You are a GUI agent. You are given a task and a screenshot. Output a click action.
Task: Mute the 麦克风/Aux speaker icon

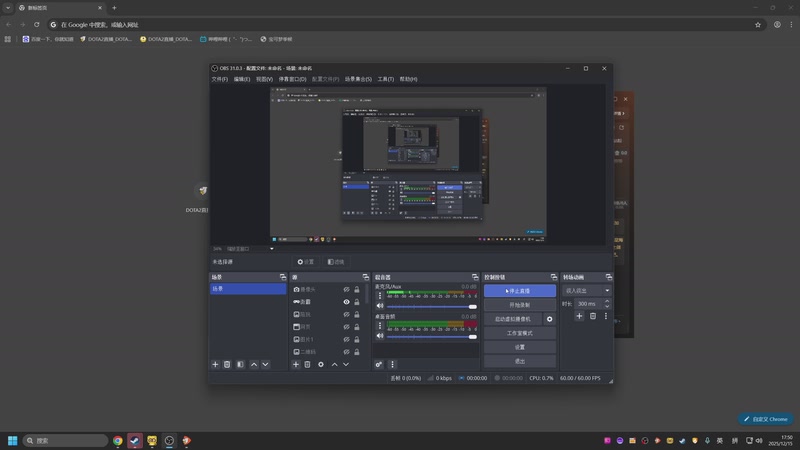[x=380, y=306]
